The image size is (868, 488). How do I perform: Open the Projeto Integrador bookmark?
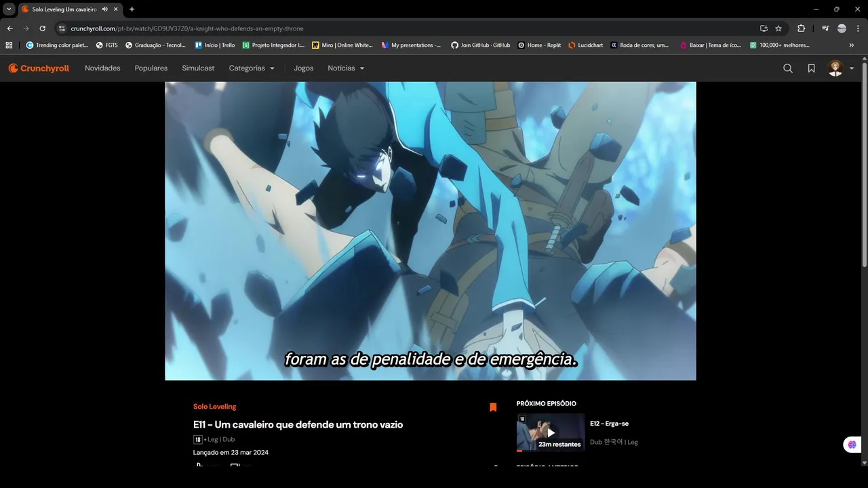[274, 45]
